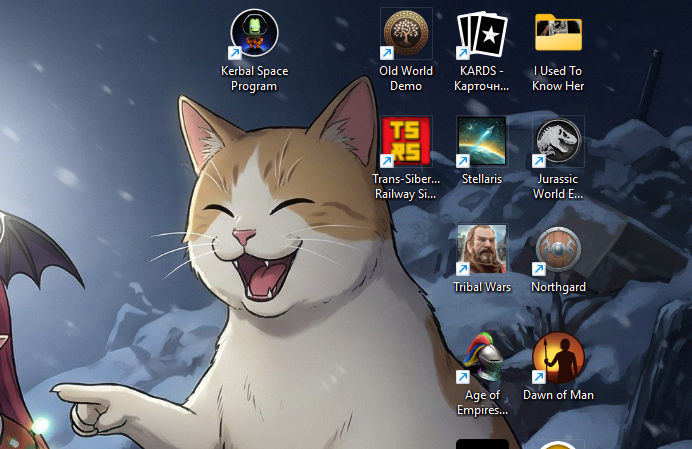Select the Dawn of Man shortcut icon
692x449 pixels.
click(x=558, y=358)
